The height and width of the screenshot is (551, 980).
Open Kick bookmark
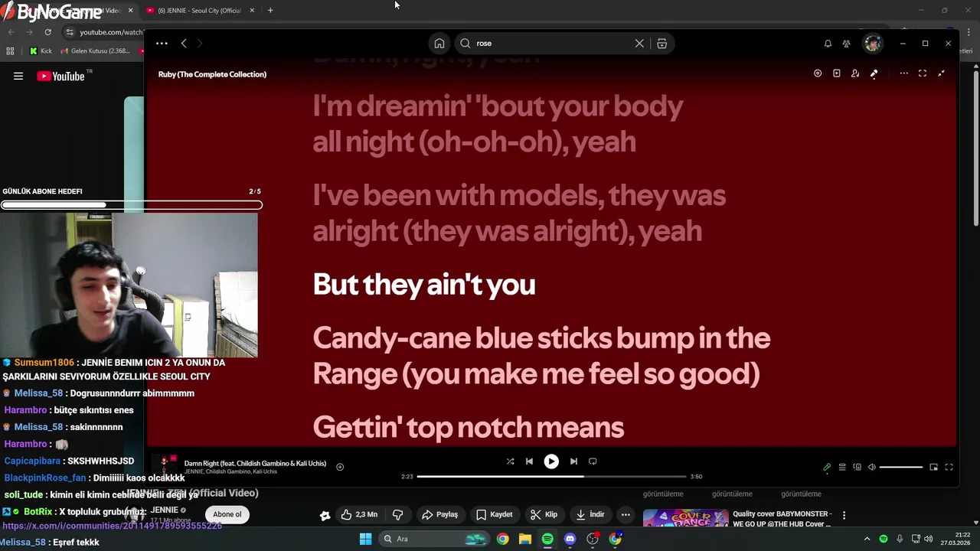41,51
